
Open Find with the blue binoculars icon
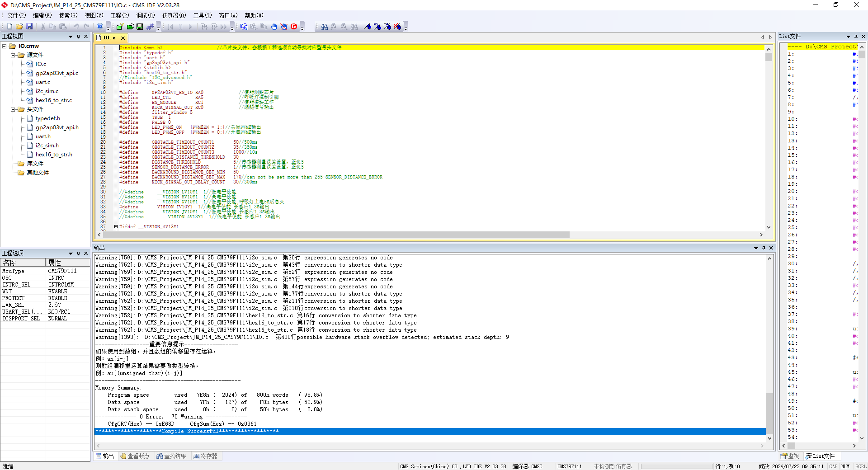[x=324, y=27]
